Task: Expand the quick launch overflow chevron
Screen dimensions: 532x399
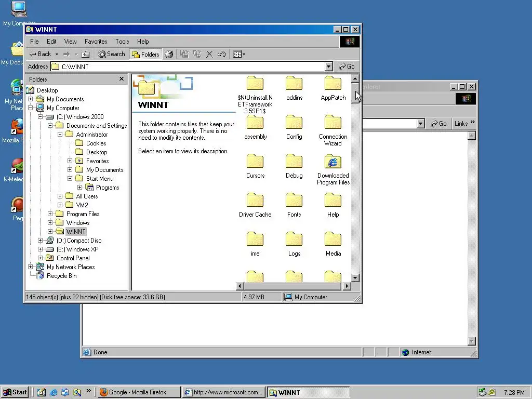Action: pyautogui.click(x=88, y=391)
